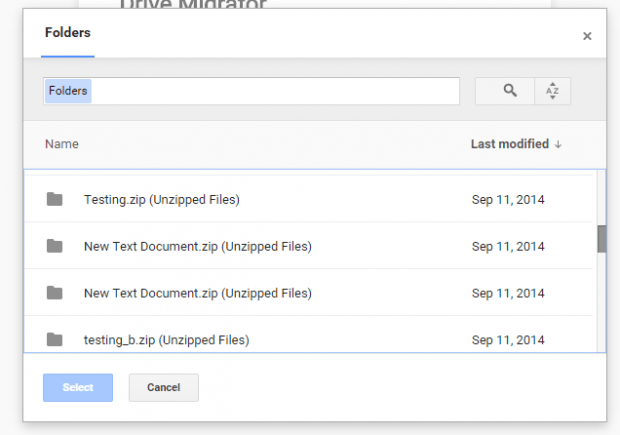Screen dimensions: 620x435
Task: Toggle the A-Z sort order icon
Action: tap(552, 91)
